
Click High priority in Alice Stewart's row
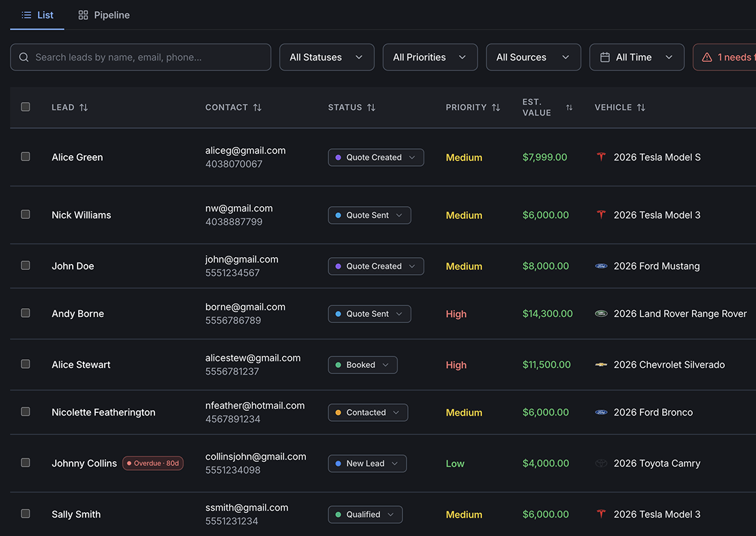[456, 365]
